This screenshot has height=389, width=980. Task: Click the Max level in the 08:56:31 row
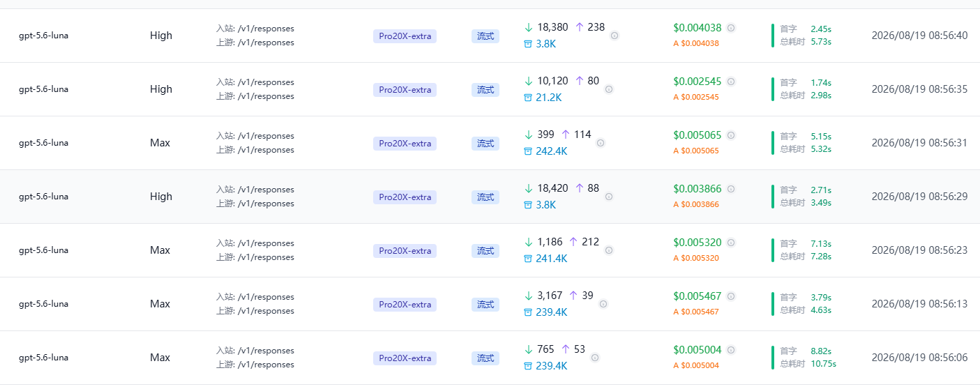click(x=160, y=143)
